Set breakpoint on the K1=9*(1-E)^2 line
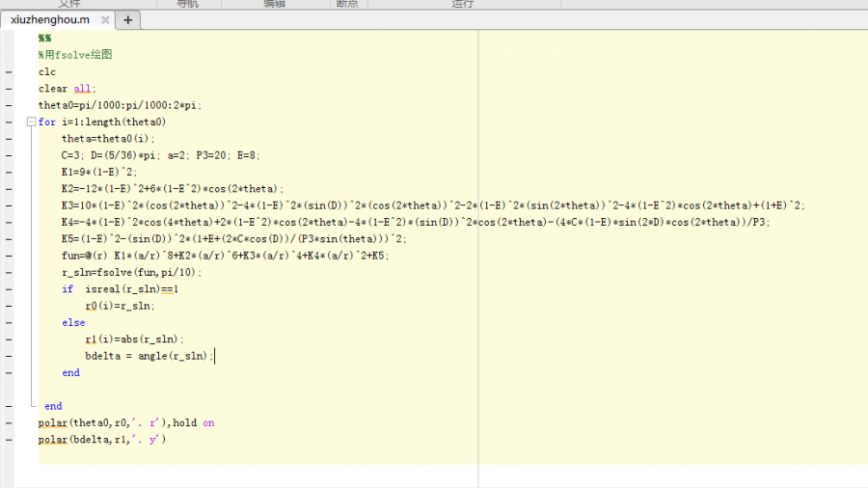The width and height of the screenshot is (868, 488). pos(9,173)
